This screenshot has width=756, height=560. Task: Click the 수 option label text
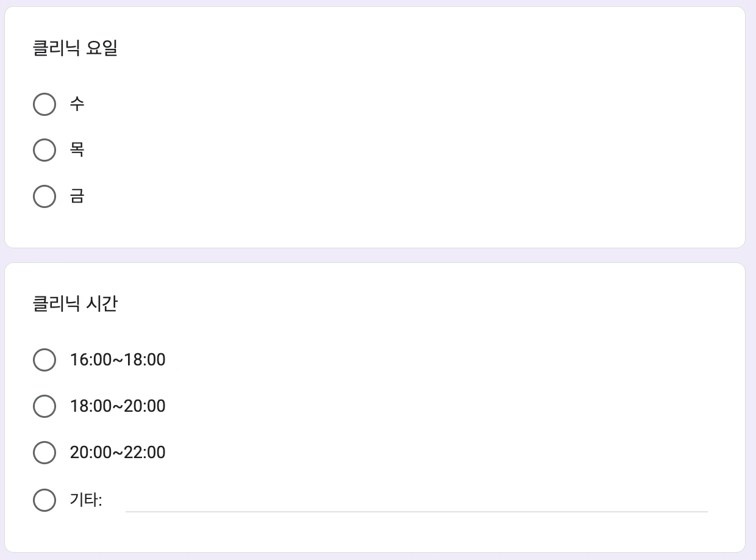[77, 104]
